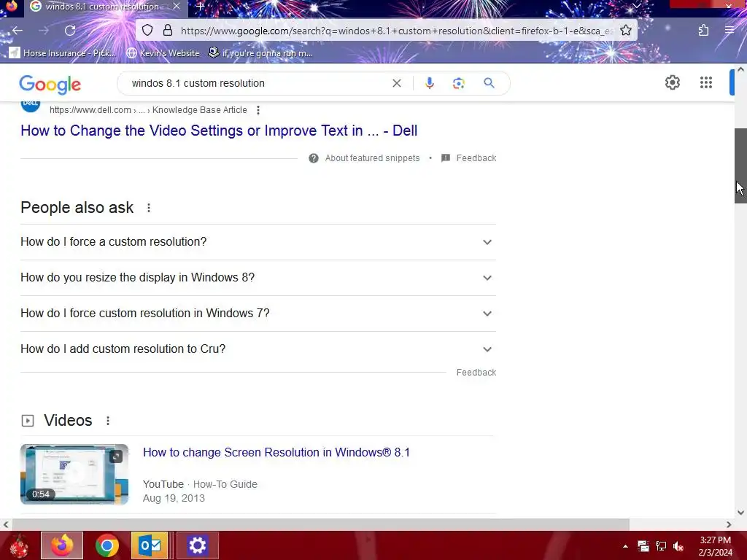The height and width of the screenshot is (560, 747).
Task: Expand How do I add custom resolution to Cru
Action: [258, 349]
